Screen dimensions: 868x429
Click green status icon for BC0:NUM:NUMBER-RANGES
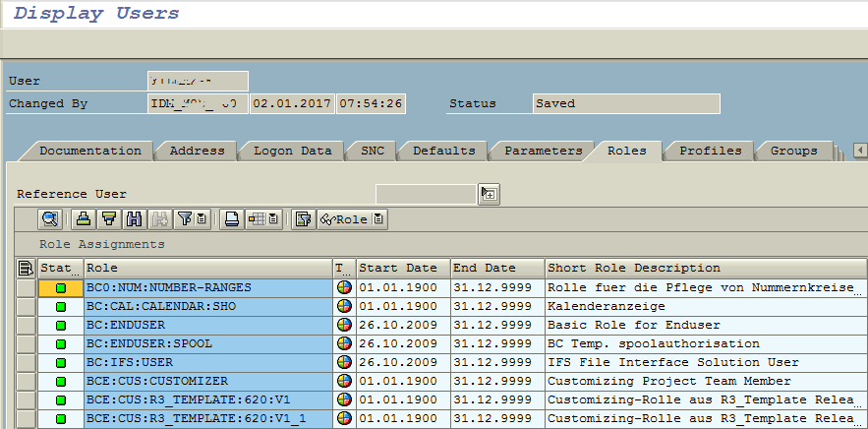tap(61, 287)
